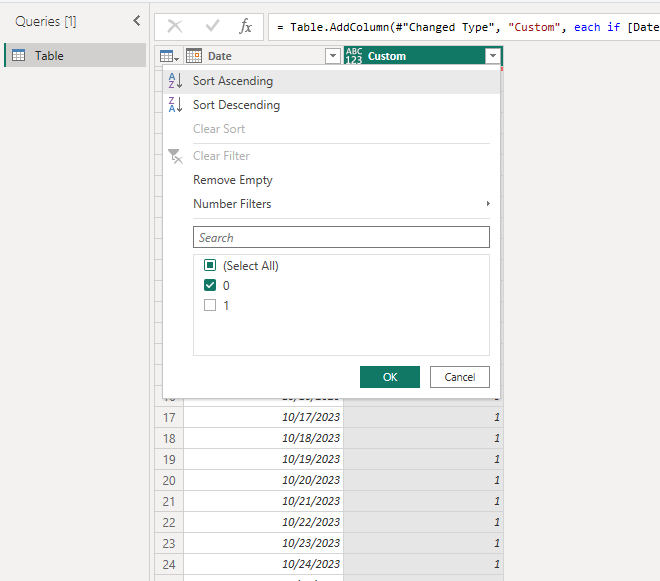Open the Number Filters submenu
The height and width of the screenshot is (581, 660).
tap(331, 204)
